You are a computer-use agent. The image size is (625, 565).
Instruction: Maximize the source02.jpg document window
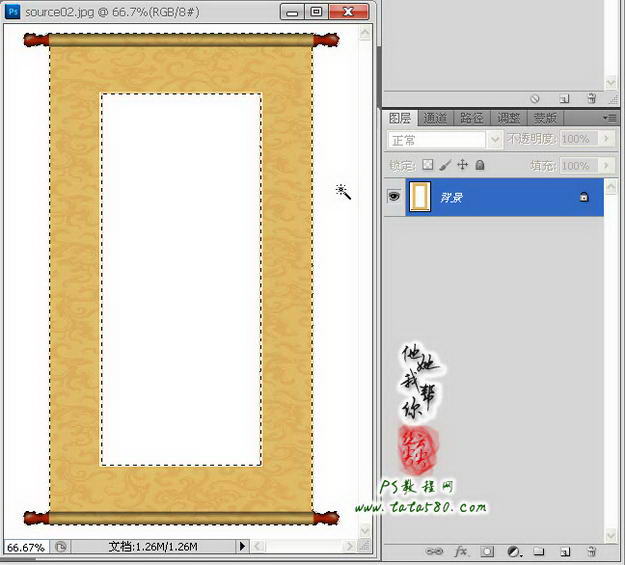(316, 12)
